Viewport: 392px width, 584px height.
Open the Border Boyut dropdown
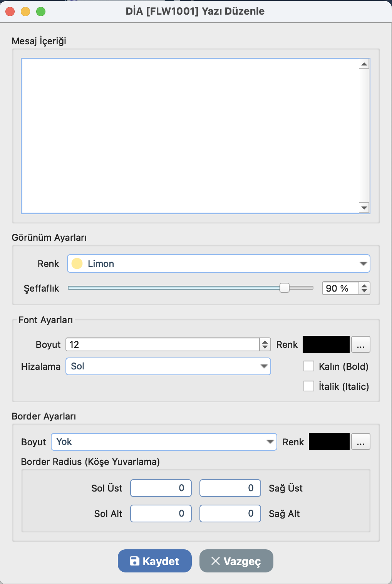coord(164,442)
